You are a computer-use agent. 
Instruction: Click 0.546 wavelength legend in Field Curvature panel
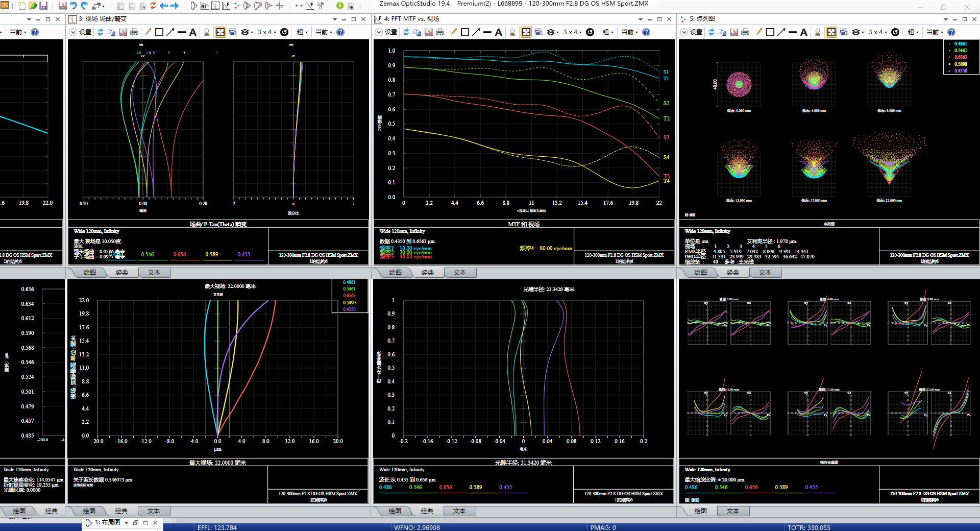tap(148, 254)
